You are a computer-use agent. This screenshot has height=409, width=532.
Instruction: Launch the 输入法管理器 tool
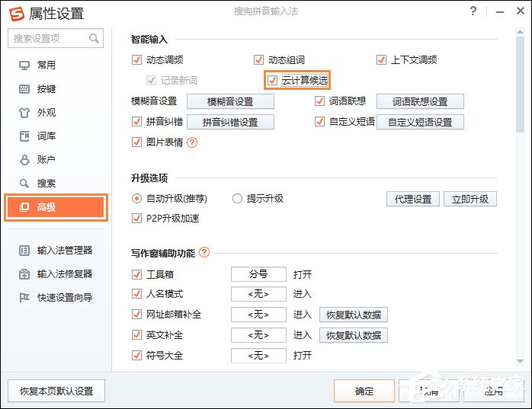point(64,251)
